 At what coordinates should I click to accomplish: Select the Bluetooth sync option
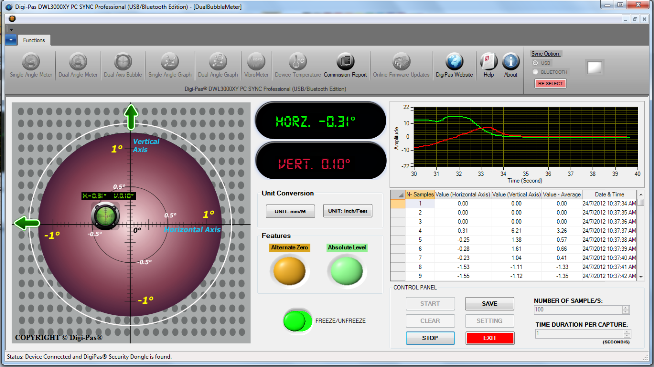click(536, 72)
